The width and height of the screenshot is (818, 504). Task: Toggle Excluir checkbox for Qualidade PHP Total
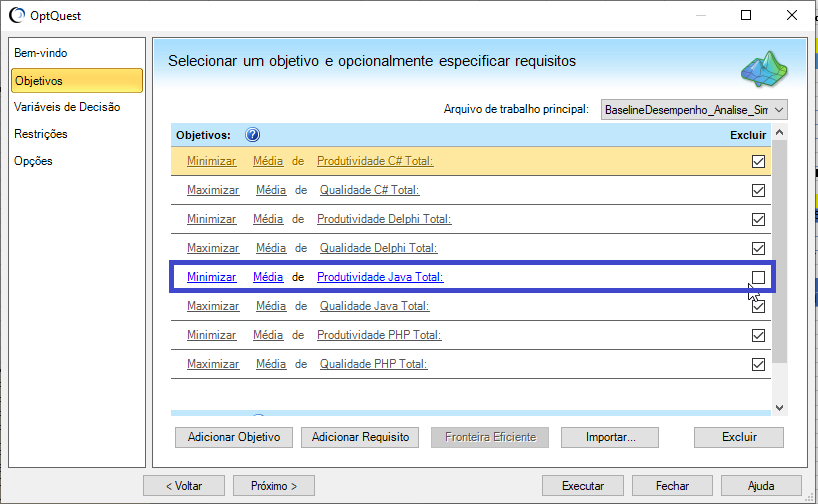[758, 365]
